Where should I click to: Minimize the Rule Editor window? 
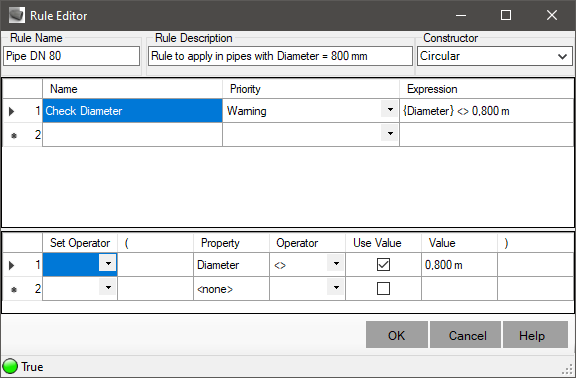coord(461,15)
